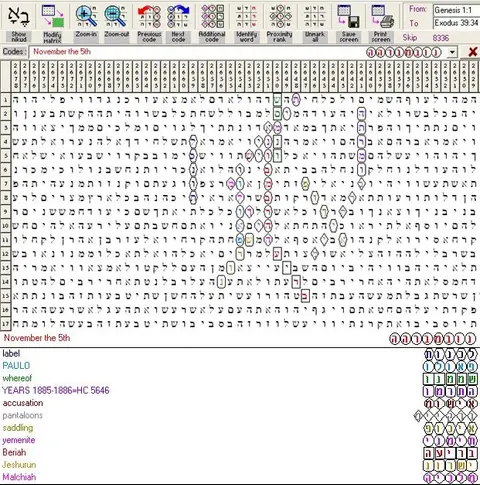Click the Save screen icon
This screenshot has width=480, height=485.
click(x=349, y=17)
